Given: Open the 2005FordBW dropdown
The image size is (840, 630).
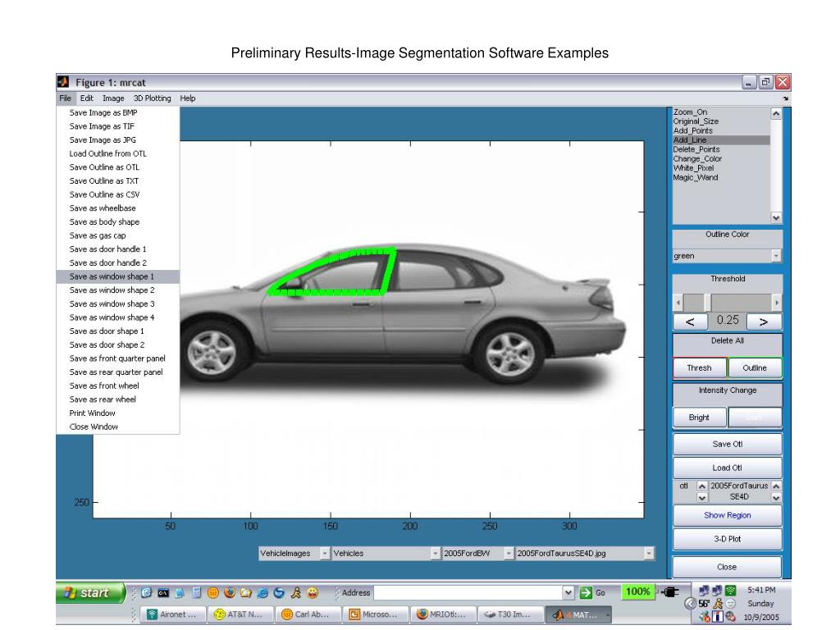Looking at the screenshot, I should tap(478, 554).
